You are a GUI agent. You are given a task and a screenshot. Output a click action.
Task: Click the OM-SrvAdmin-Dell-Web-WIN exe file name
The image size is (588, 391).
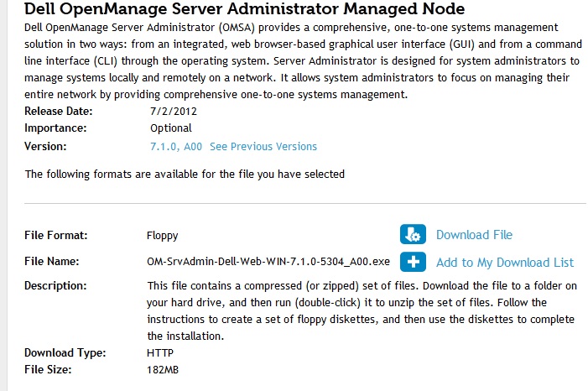click(268, 262)
